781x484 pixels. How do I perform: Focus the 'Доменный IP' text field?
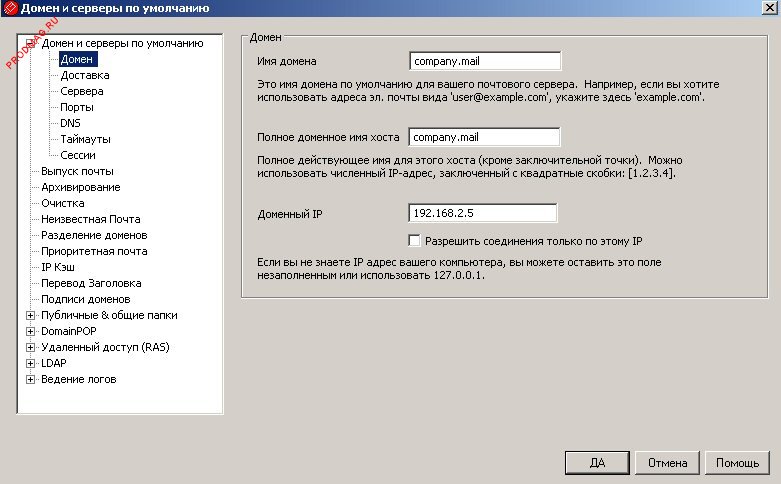(x=483, y=213)
